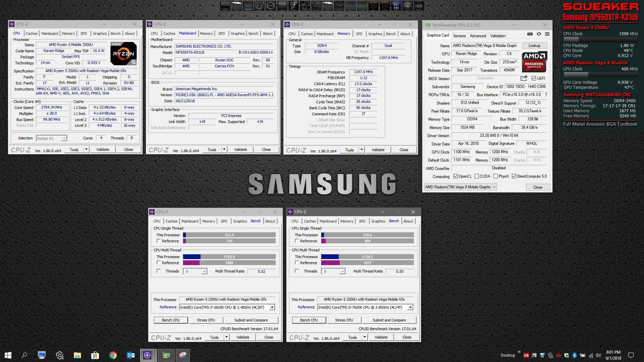Click the Lookup button
The image size is (644, 362).
coord(534,46)
